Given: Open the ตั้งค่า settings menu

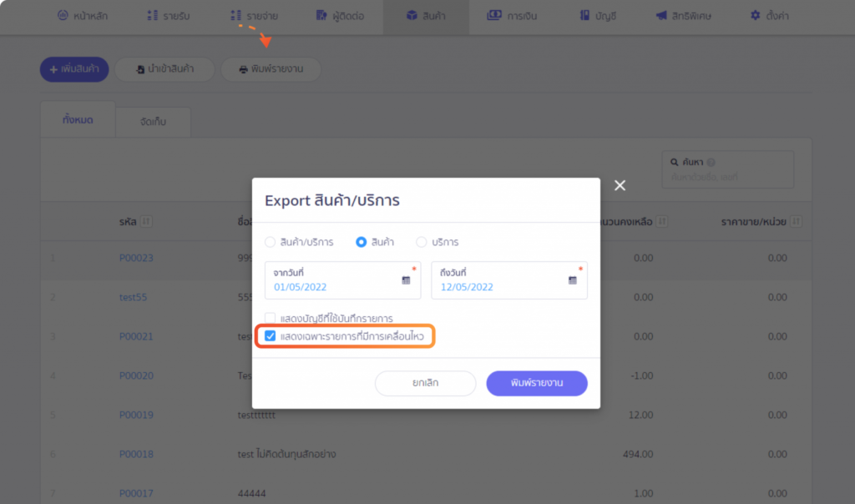Looking at the screenshot, I should (770, 16).
